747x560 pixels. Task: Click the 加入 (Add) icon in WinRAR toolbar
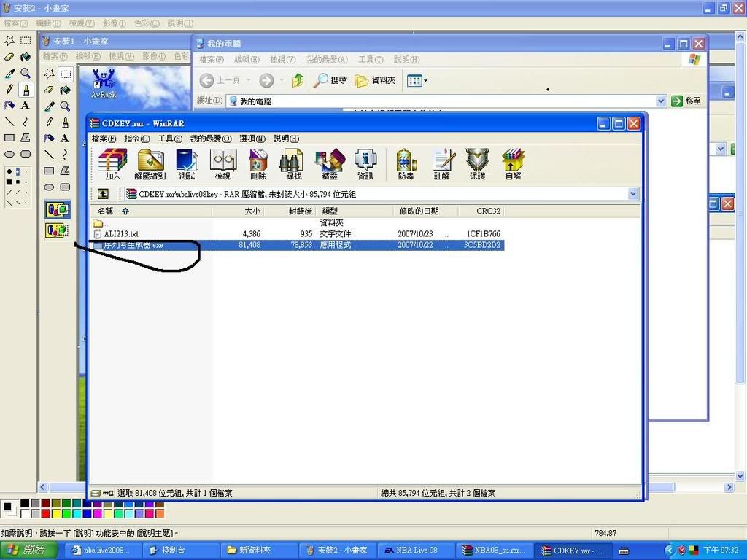click(113, 164)
